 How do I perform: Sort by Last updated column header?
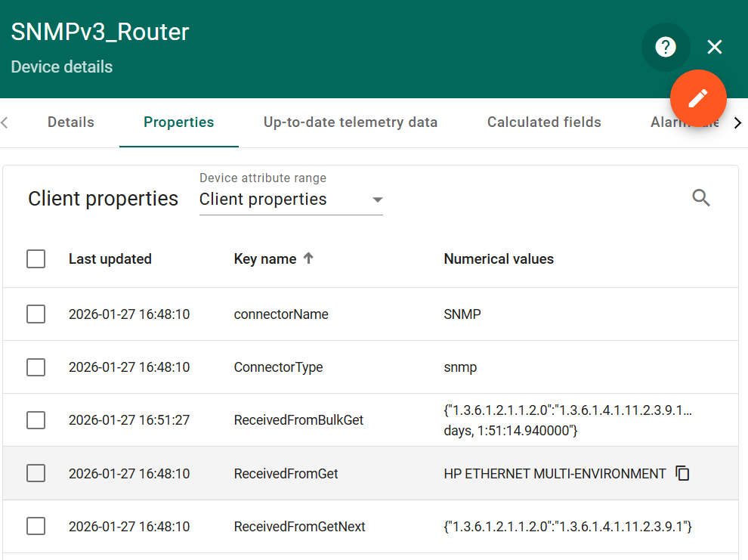click(110, 259)
